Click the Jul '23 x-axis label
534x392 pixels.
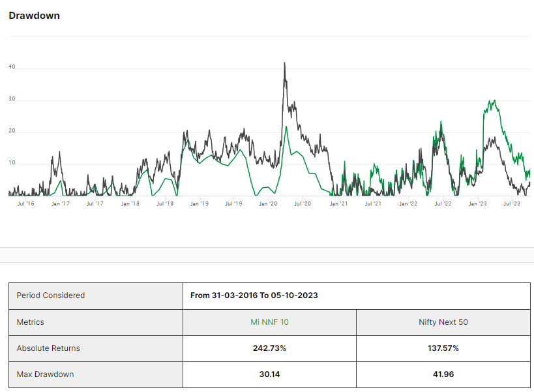coord(512,204)
